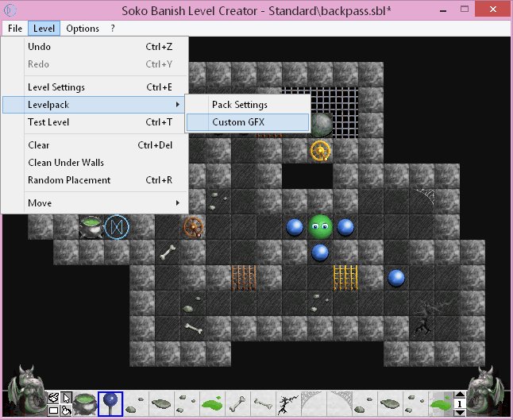Select the green cauldron tile in palette

[x=85, y=404]
